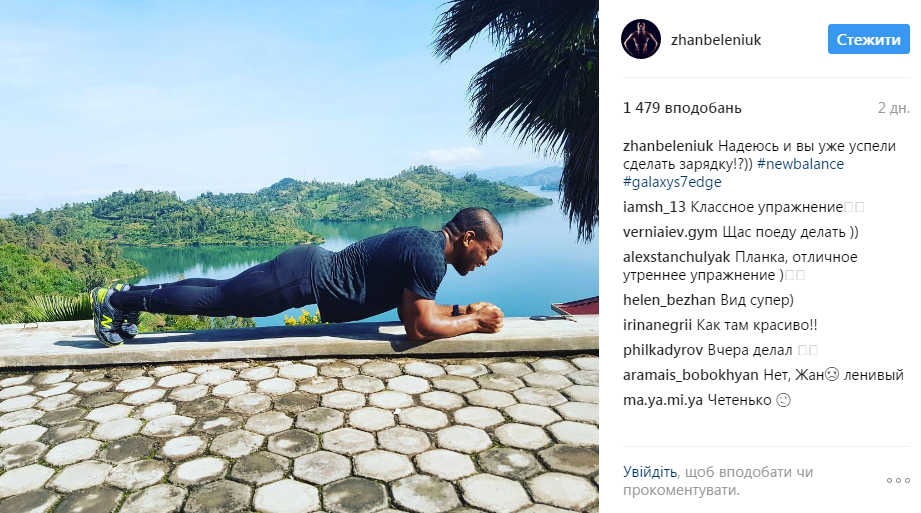Click the plank exercise photo
Image resolution: width=921 pixels, height=513 pixels.
coord(299,256)
